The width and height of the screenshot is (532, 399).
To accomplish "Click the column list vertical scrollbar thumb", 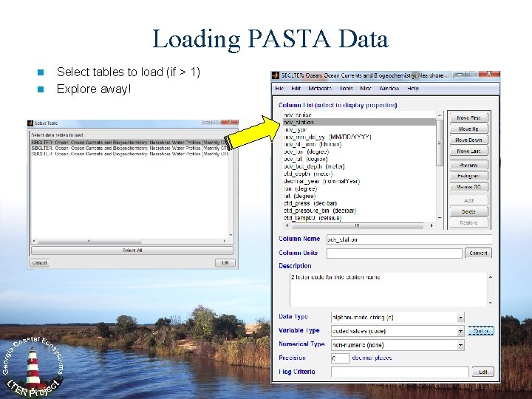I will 440,143.
